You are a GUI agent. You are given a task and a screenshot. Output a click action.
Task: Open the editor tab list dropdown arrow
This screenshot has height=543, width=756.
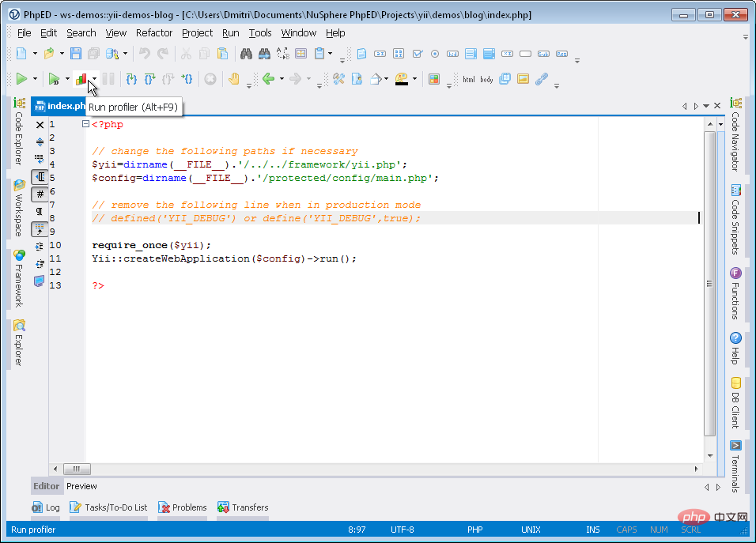(x=706, y=106)
